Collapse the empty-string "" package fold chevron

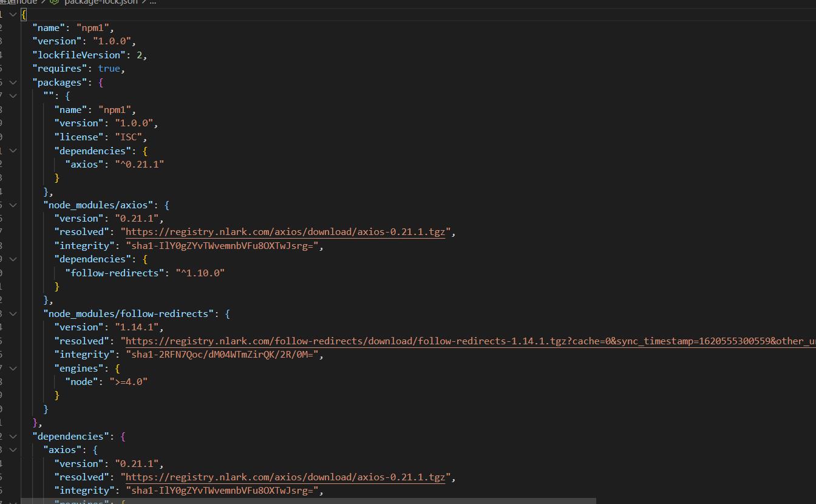pos(13,95)
